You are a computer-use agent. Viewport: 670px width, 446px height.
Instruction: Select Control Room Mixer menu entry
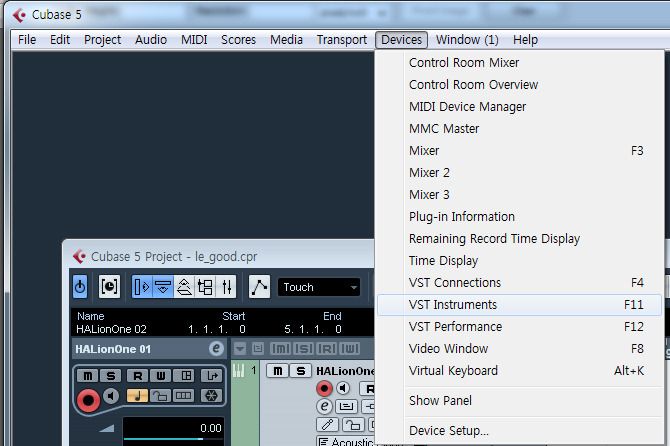coord(520,62)
